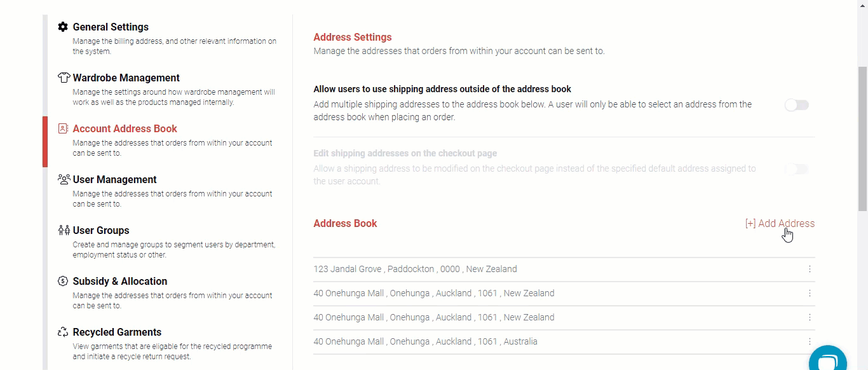Click the User Management people icon

coord(64,179)
